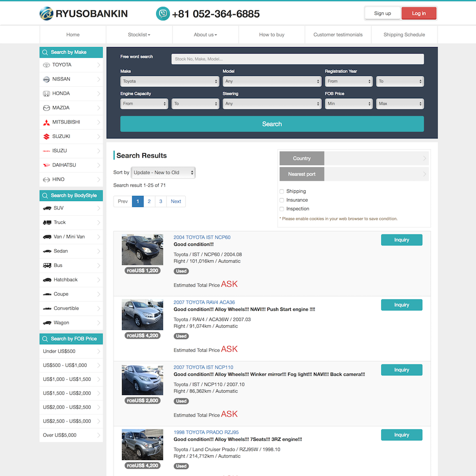Click the Wagon body style icon

click(x=47, y=323)
